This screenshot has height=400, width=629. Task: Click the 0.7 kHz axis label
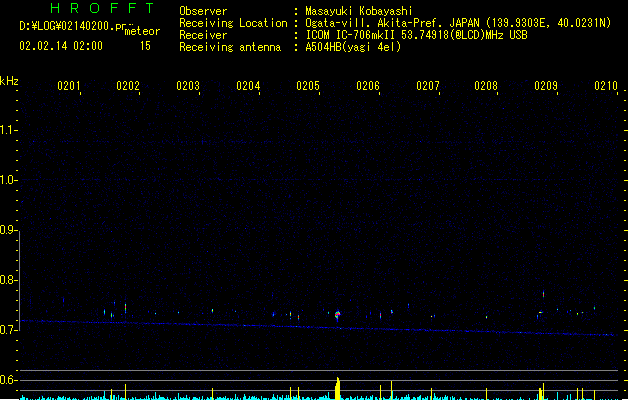8,330
